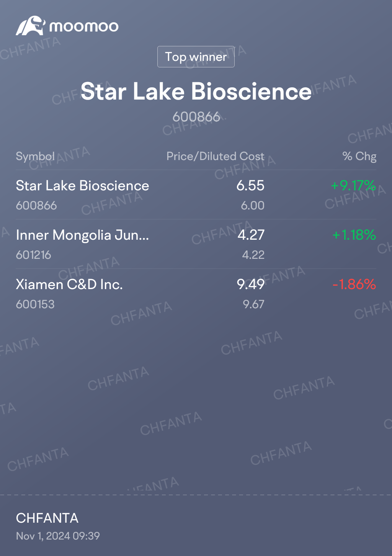Click the 6.55 price for Star Lake

(250, 185)
